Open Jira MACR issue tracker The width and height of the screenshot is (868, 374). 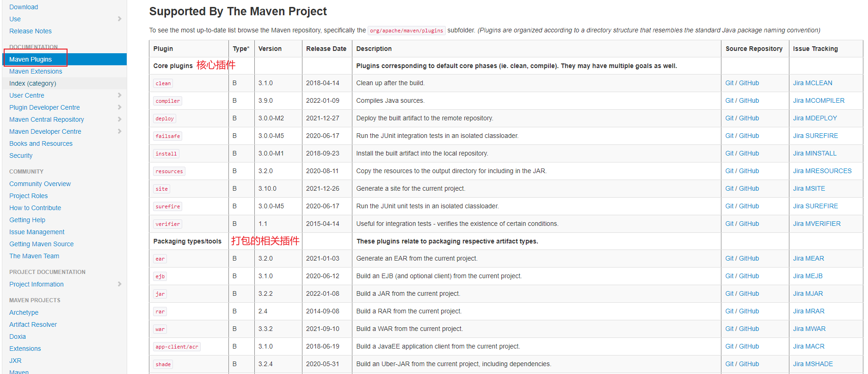coord(809,346)
